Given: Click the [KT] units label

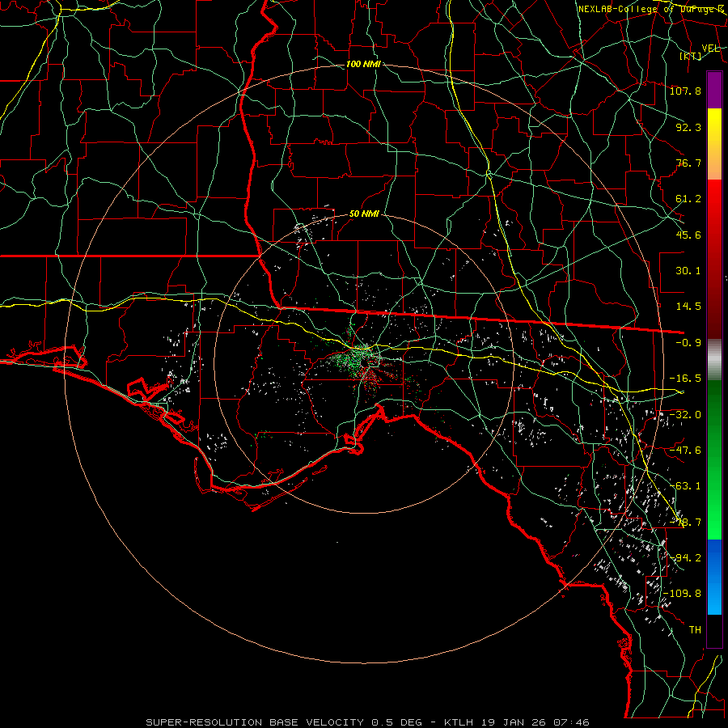Looking at the screenshot, I should click(691, 56).
